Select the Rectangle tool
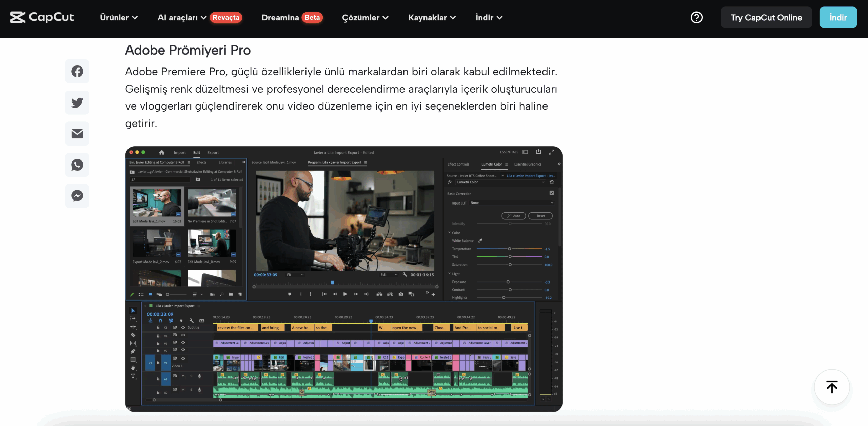This screenshot has height=426, width=868. coord(133,360)
